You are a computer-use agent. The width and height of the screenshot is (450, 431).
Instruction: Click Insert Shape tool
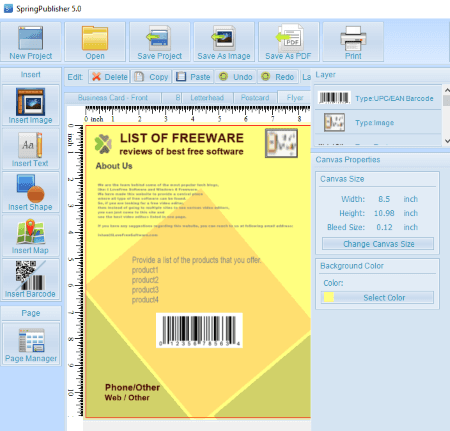pyautogui.click(x=31, y=192)
